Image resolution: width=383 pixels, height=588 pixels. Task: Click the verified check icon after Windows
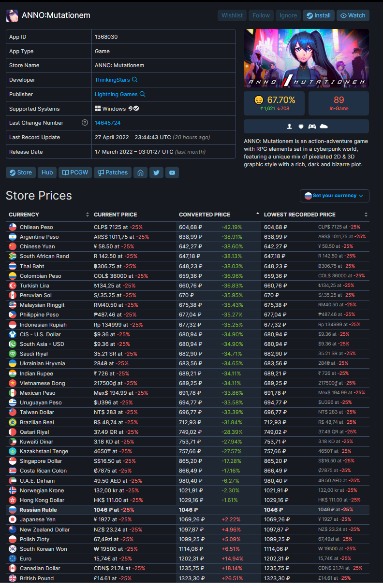tap(136, 109)
